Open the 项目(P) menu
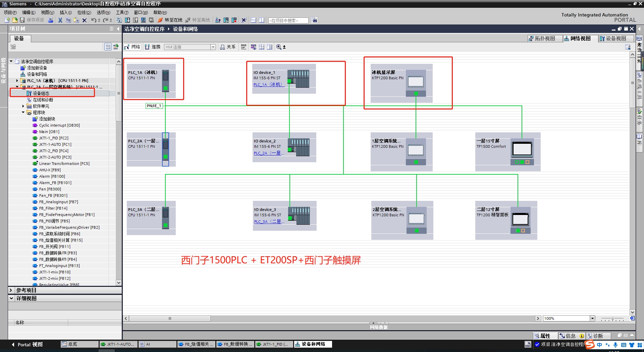The width and height of the screenshot is (644, 352). point(10,12)
